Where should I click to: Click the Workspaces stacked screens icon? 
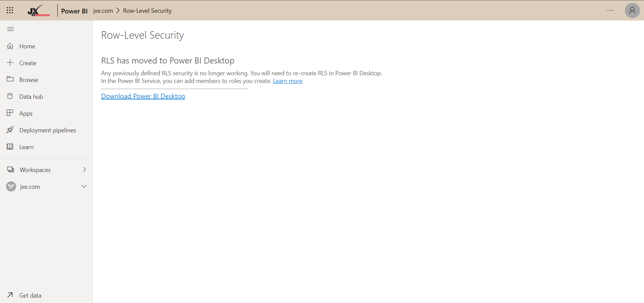click(11, 170)
